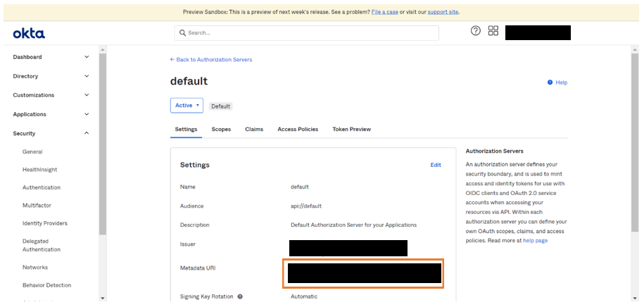Click the Signing Key Rotation info icon
644x307 pixels.
(x=240, y=296)
